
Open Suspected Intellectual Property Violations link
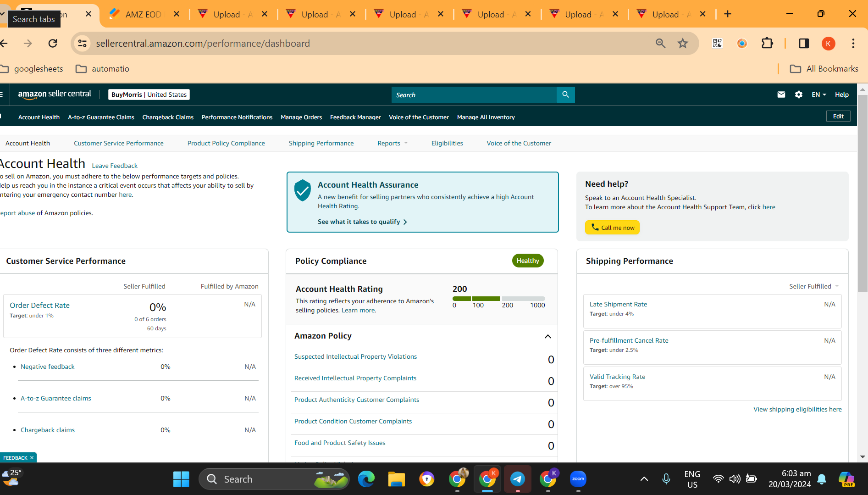click(355, 356)
